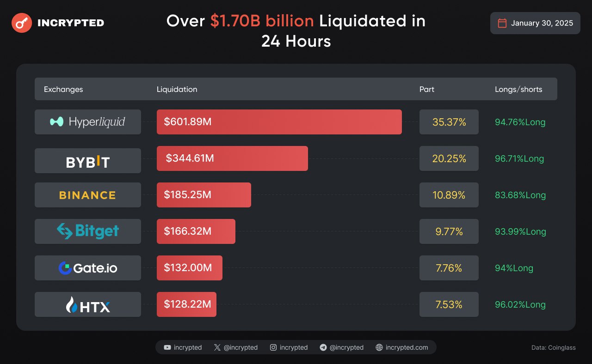Screen dimensions: 592x364
Task: Click the 20.25% part cell for Bybit
Action: (449, 159)
